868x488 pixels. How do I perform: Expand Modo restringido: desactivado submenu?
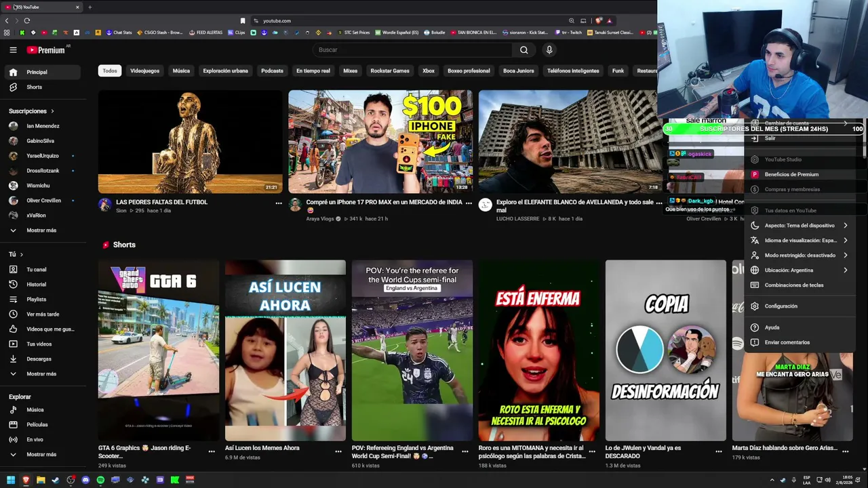click(x=799, y=256)
